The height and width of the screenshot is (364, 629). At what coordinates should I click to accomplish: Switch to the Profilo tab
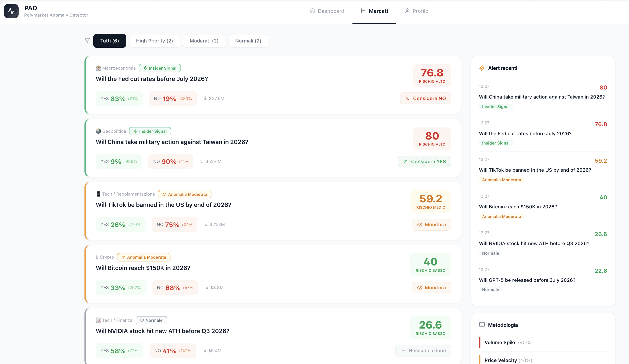pyautogui.click(x=416, y=11)
